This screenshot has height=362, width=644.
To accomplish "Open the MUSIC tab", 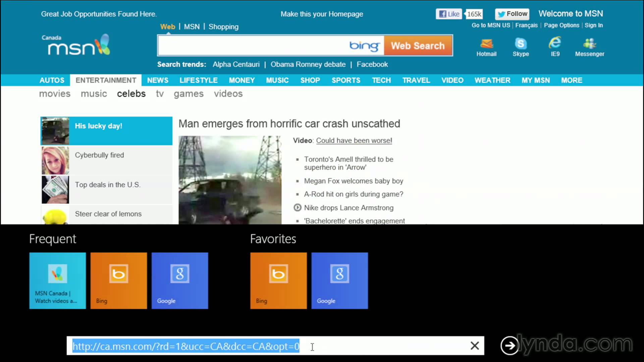I will (x=277, y=80).
